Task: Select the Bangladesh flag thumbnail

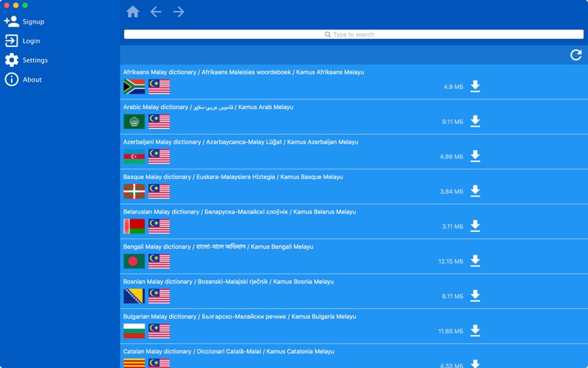Action: 135,261
